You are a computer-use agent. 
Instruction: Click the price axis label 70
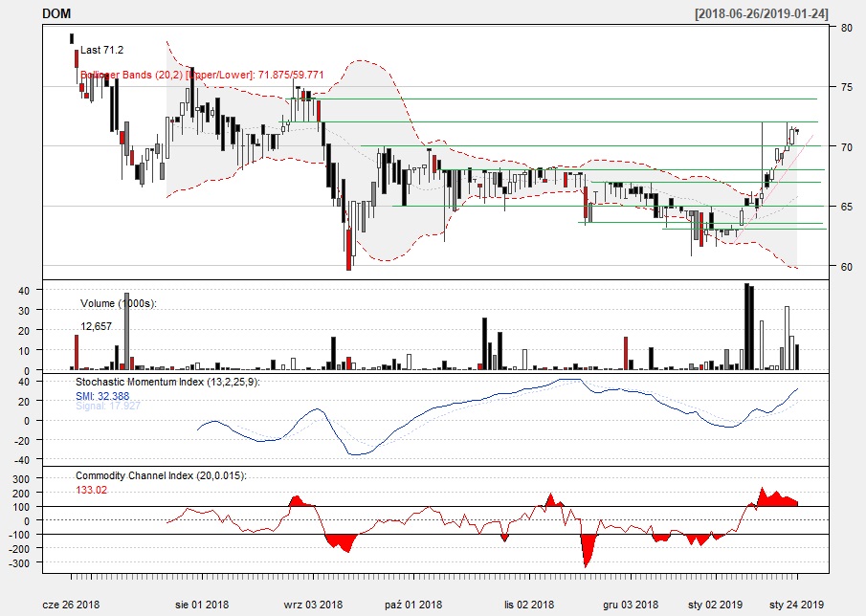click(x=847, y=147)
